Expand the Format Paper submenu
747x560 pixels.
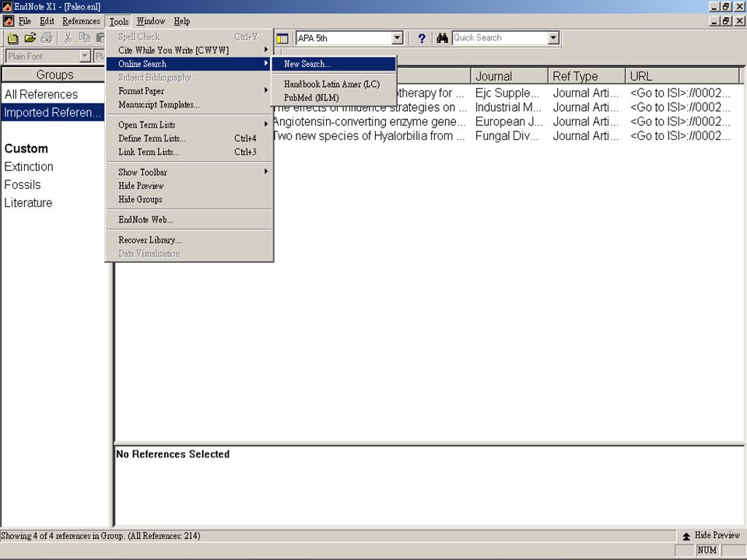pos(189,91)
